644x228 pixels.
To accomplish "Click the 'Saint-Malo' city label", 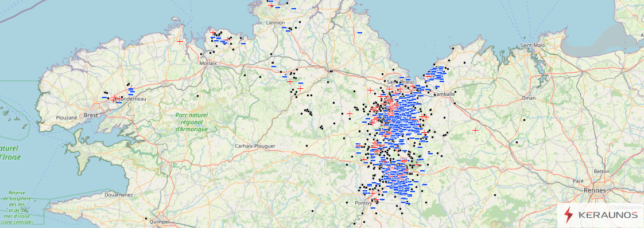I will (x=532, y=45).
